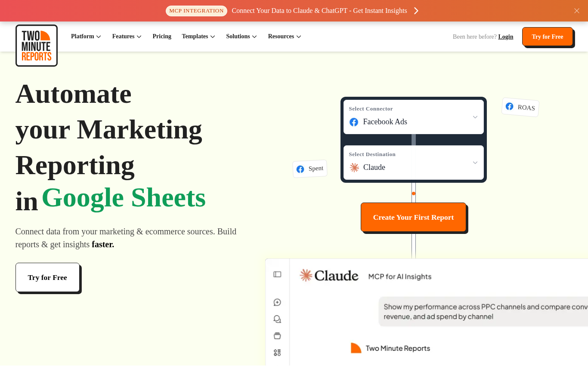Click the Facebook ROAS metric chip
The width and height of the screenshot is (588, 387).
point(520,107)
